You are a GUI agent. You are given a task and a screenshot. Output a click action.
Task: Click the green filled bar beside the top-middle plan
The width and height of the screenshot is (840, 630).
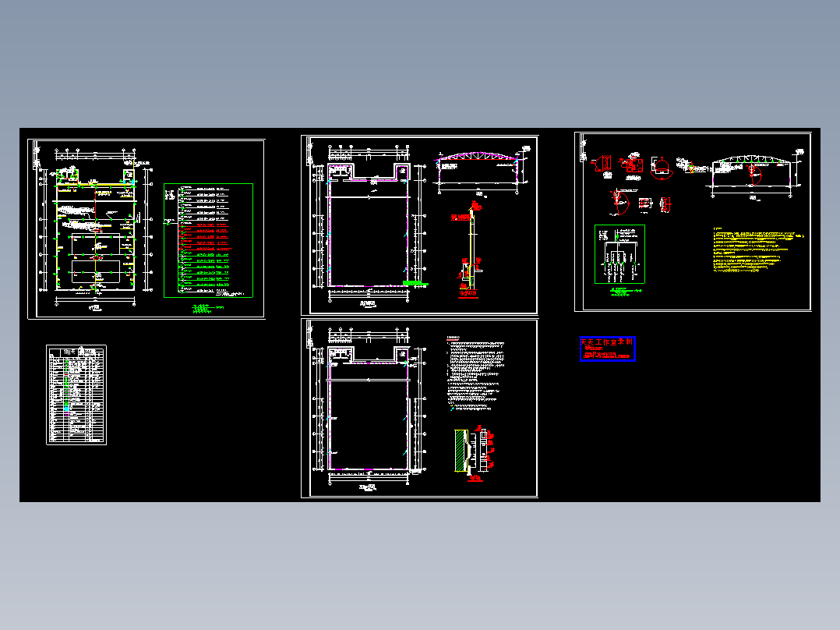(x=415, y=283)
